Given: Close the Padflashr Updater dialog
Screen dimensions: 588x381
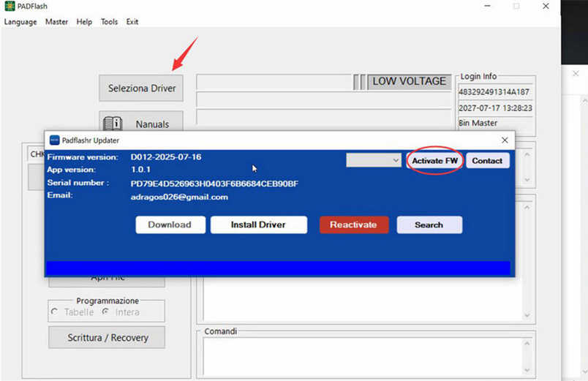Looking at the screenshot, I should click(505, 140).
